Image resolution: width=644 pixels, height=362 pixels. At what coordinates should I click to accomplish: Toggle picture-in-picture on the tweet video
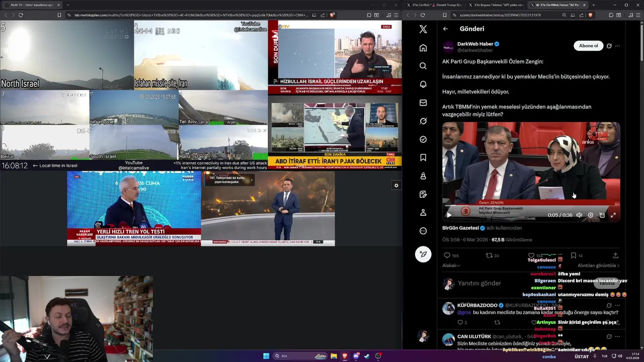pyautogui.click(x=602, y=215)
